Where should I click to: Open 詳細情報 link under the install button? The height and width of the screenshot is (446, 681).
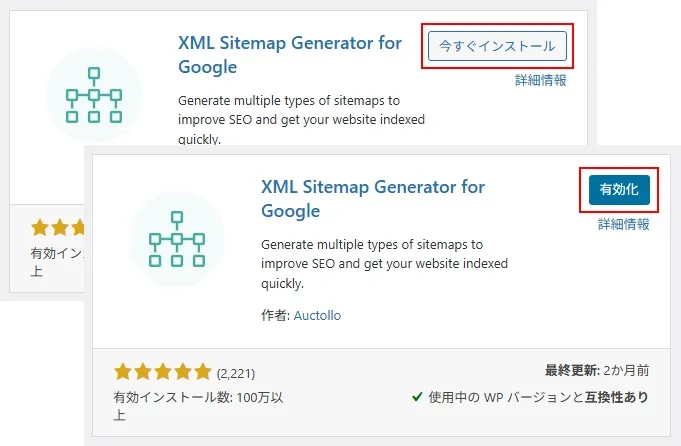tap(541, 80)
